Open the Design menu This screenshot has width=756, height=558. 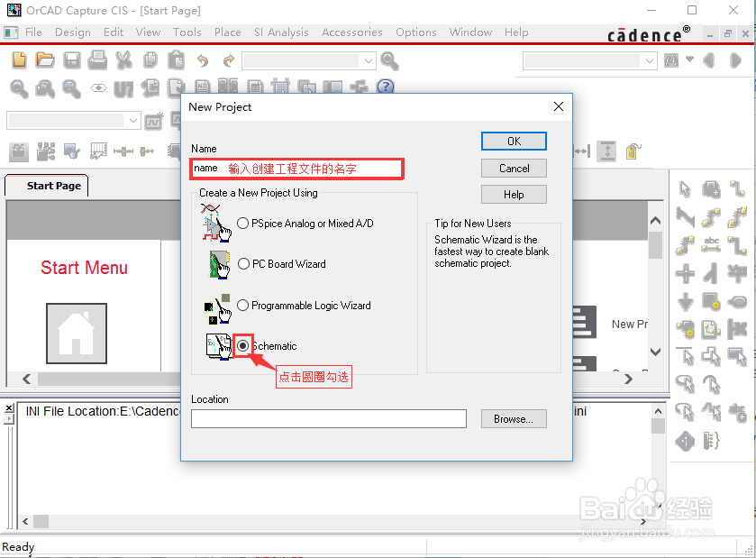click(73, 32)
